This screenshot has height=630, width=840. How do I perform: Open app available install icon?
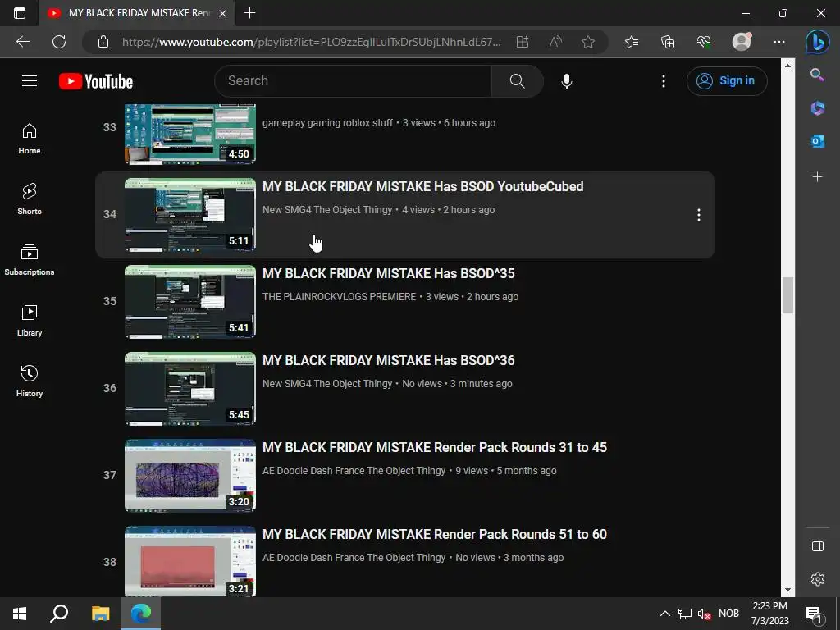point(523,42)
